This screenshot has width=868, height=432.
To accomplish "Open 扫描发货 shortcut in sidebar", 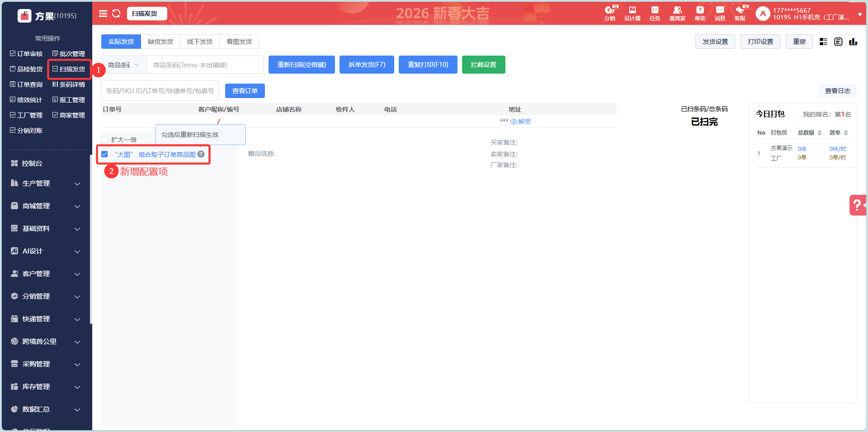I will click(69, 69).
